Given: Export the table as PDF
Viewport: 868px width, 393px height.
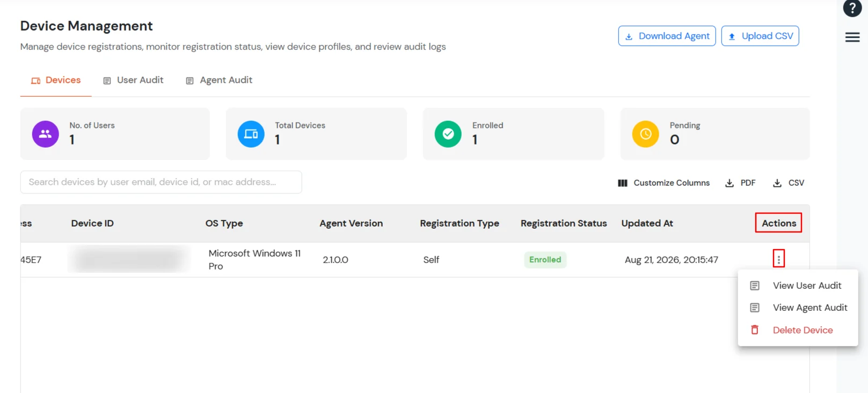Looking at the screenshot, I should click(740, 183).
